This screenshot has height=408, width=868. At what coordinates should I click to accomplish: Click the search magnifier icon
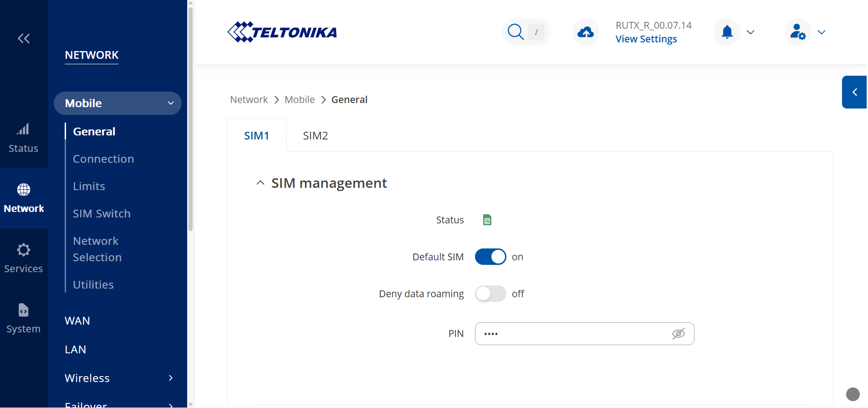[516, 32]
